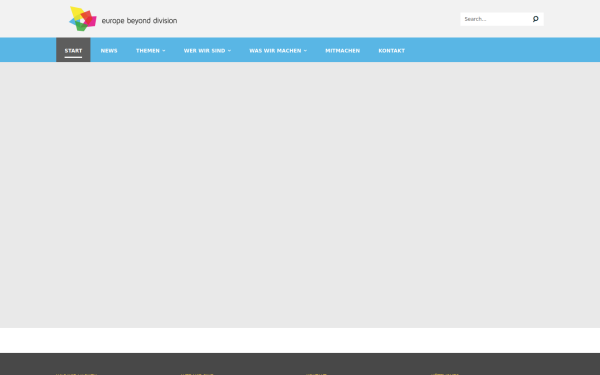Click the colorful Europe Beyond Division logo icon

tap(83, 18)
